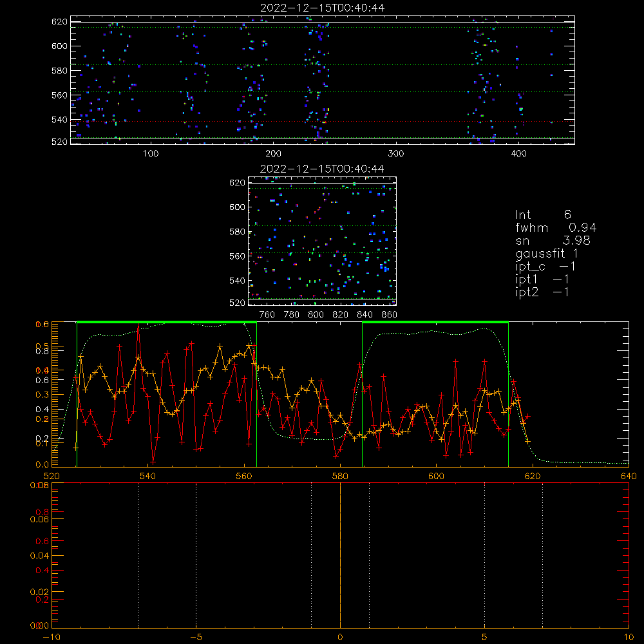Click the 'ipt_c -1' label

(545, 267)
